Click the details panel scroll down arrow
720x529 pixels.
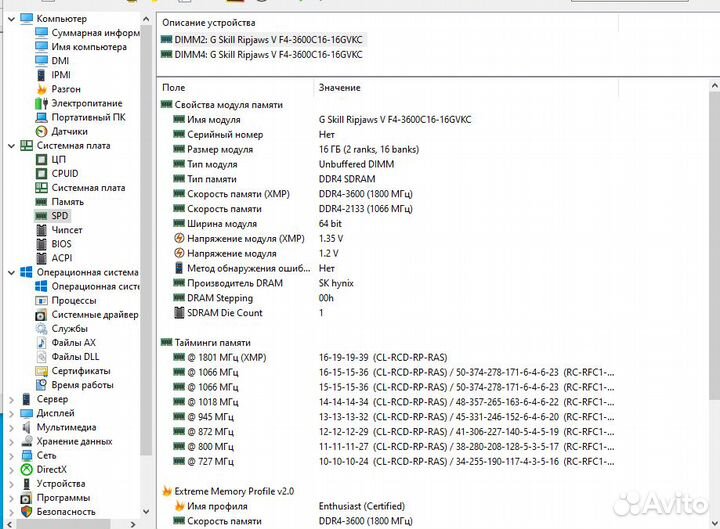click(714, 523)
